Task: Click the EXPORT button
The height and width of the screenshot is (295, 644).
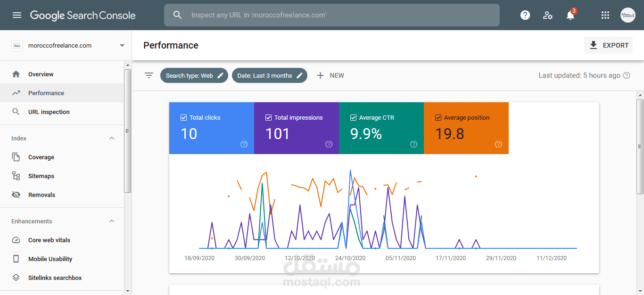Action: [608, 45]
